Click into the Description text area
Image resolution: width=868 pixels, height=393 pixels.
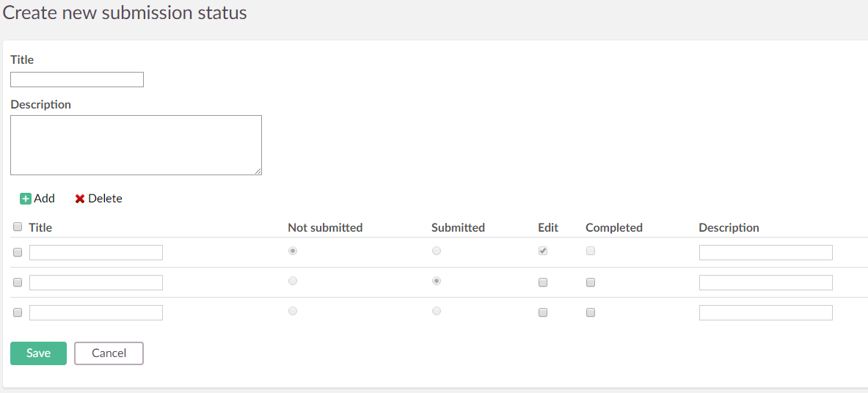136,145
